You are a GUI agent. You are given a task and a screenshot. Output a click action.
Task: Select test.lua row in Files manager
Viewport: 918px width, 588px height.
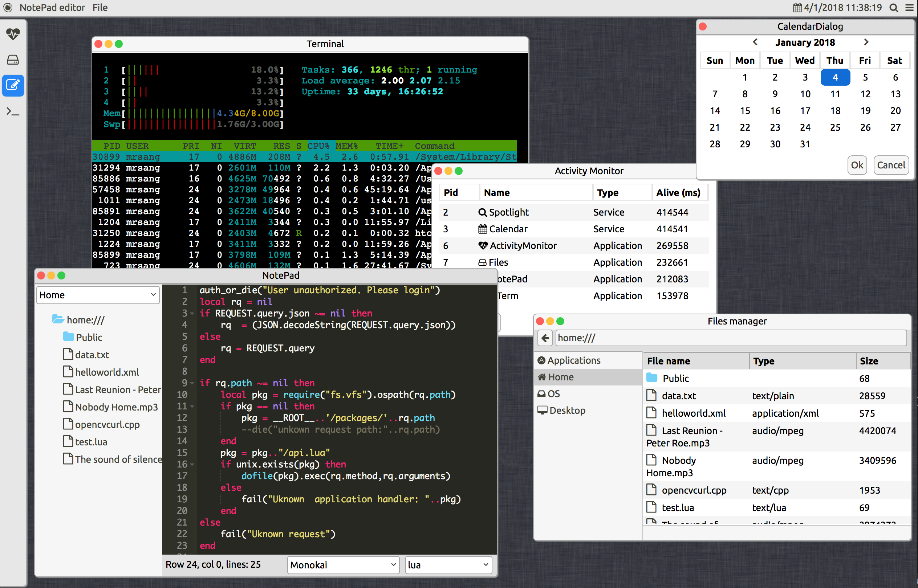[777, 508]
